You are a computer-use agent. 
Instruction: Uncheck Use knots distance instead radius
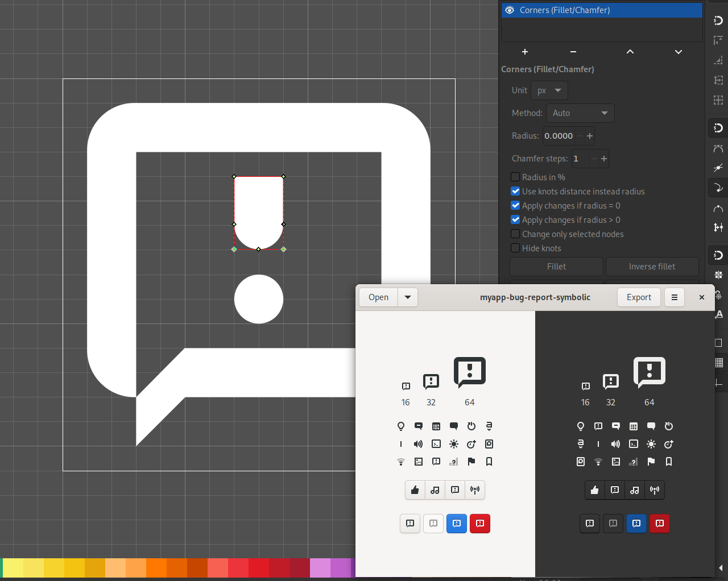coord(515,192)
